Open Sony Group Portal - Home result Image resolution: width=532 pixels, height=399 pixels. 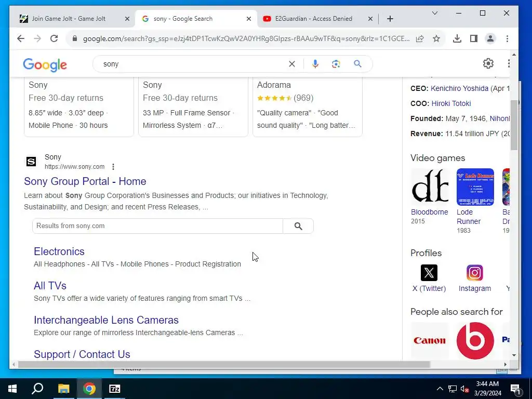click(x=85, y=181)
